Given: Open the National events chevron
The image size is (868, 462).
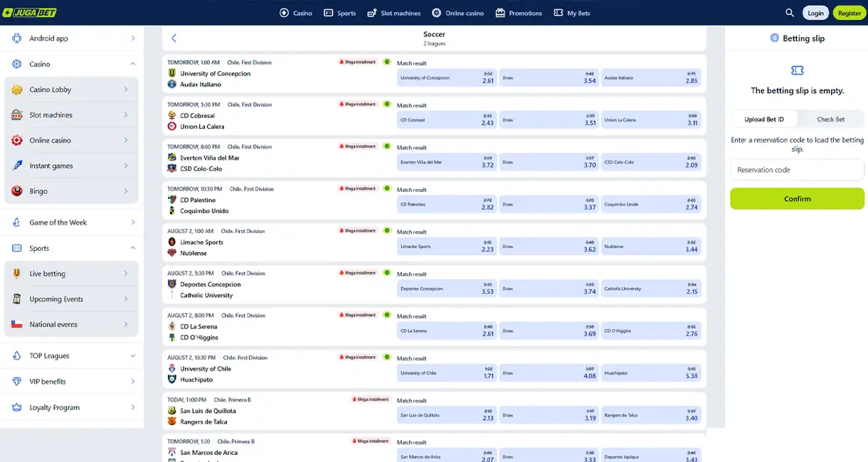Looking at the screenshot, I should [x=126, y=324].
